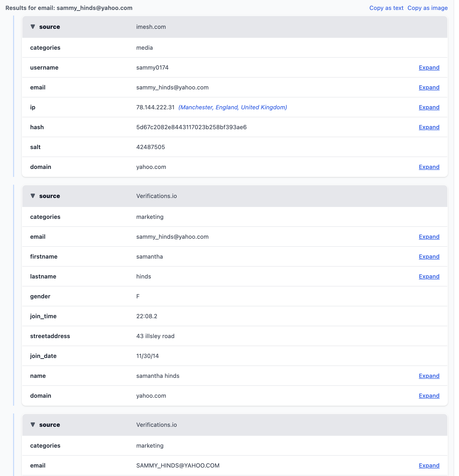Expand the ip 78.144.222.31 row
459x476 pixels.
click(x=429, y=107)
